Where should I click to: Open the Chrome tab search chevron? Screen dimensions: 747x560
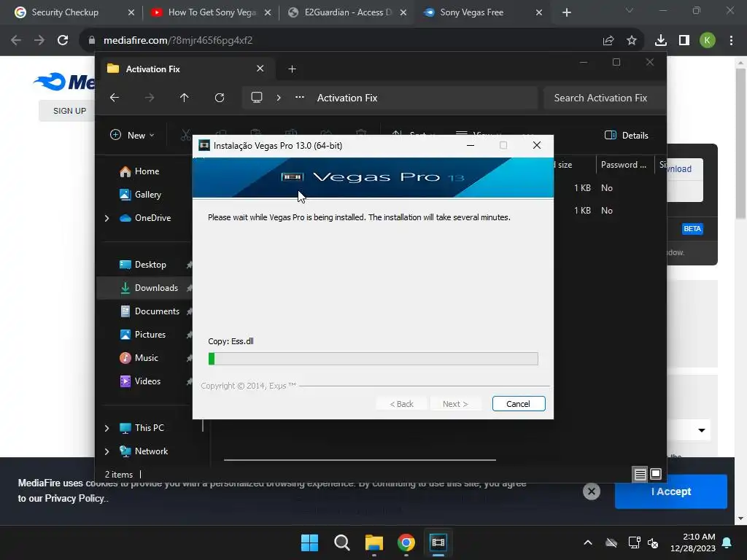coord(630,10)
